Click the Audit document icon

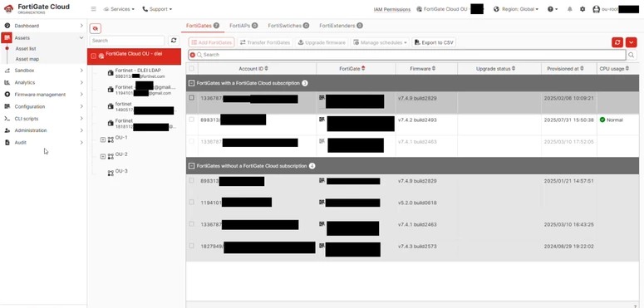[7, 142]
